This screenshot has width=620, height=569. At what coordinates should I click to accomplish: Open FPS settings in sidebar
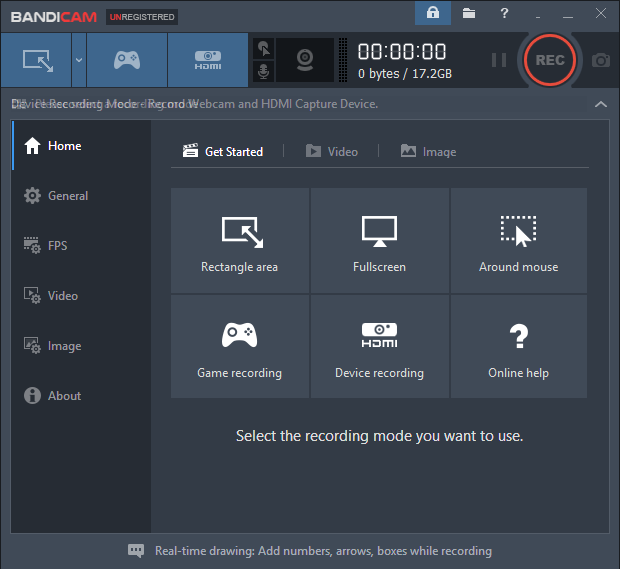coord(82,246)
